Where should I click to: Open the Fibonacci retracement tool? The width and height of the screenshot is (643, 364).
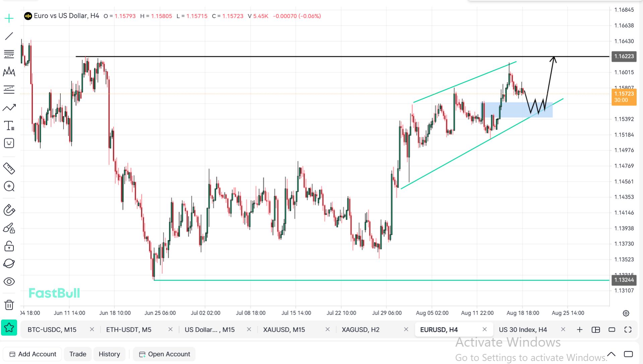click(x=9, y=54)
